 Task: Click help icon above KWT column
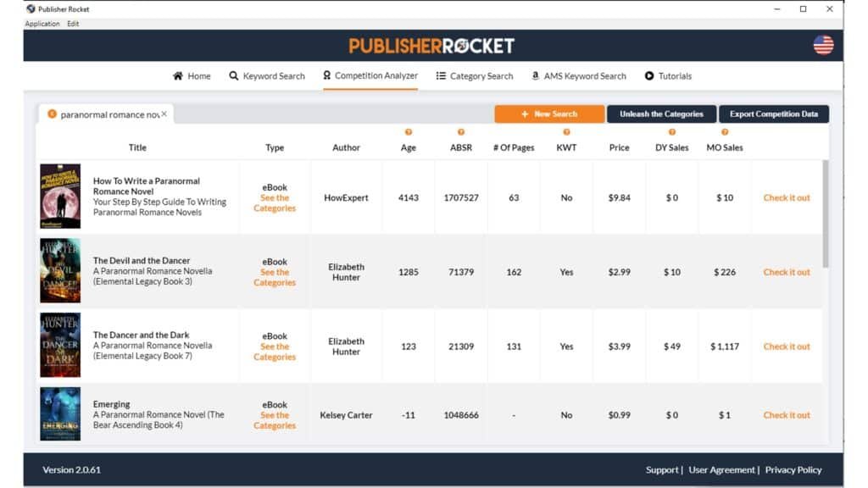[x=566, y=132]
